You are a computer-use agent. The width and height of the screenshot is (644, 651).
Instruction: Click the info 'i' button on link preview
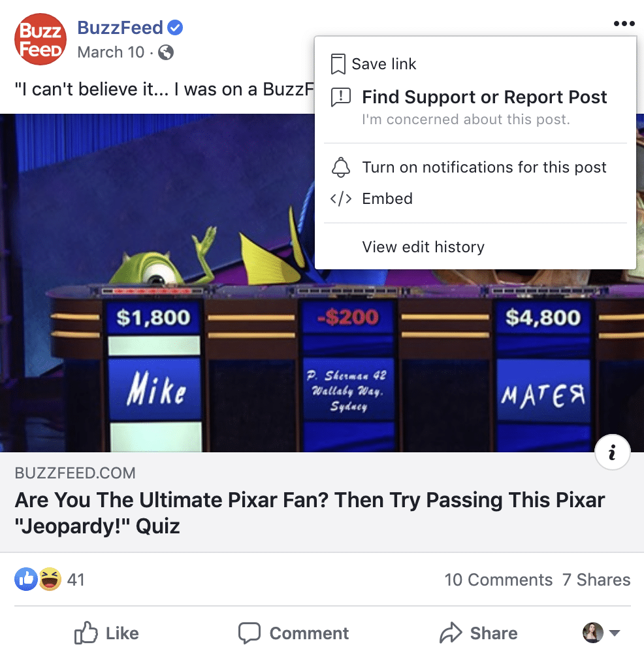[x=613, y=452]
